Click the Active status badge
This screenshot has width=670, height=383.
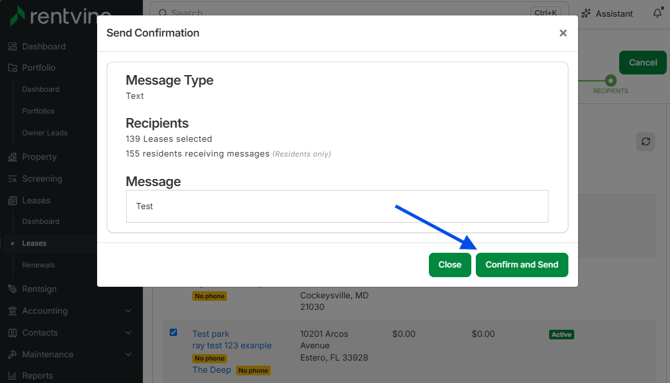(561, 334)
